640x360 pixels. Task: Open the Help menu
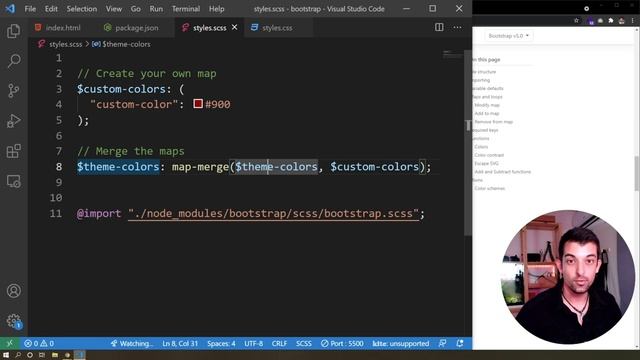click(217, 9)
